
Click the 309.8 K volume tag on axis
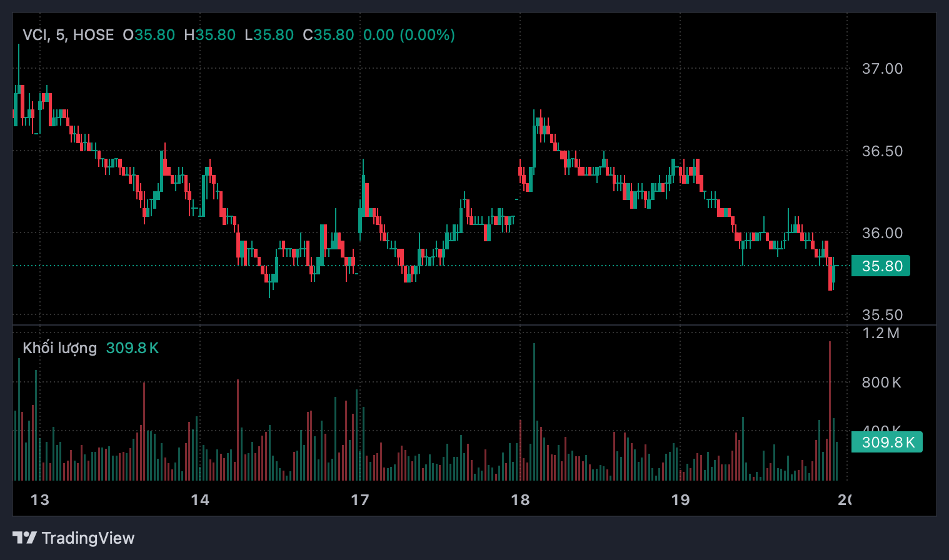[x=886, y=442]
